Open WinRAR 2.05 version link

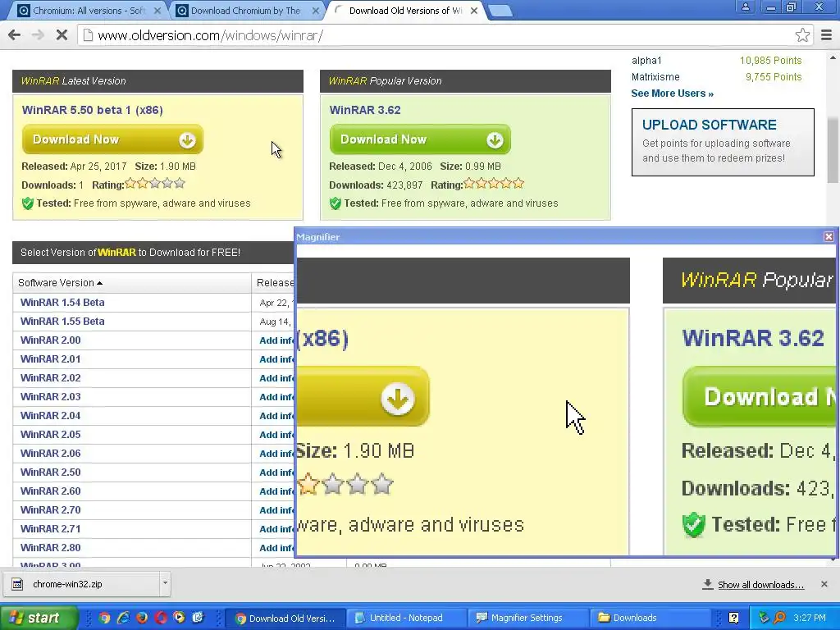[50, 435]
